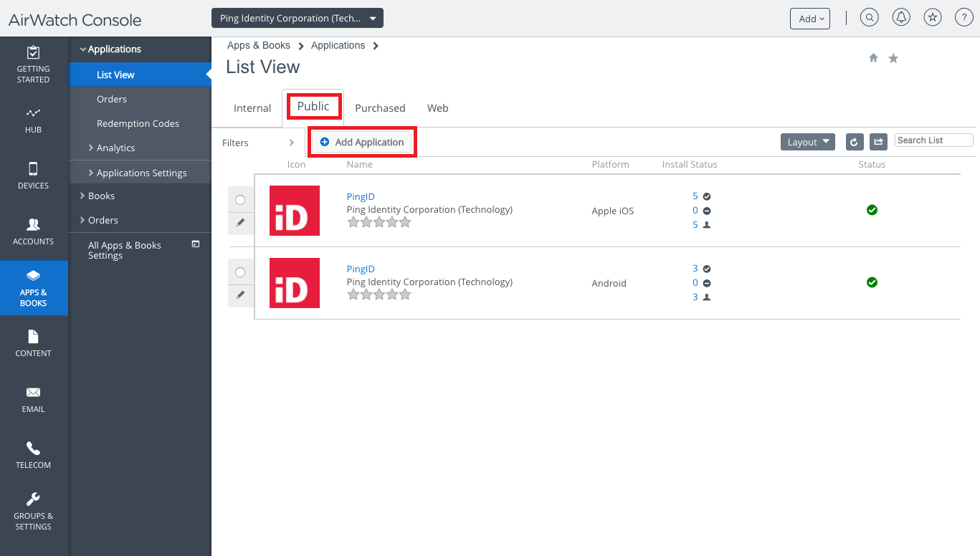
Task: Select the Android PingID radio button
Action: 240,272
